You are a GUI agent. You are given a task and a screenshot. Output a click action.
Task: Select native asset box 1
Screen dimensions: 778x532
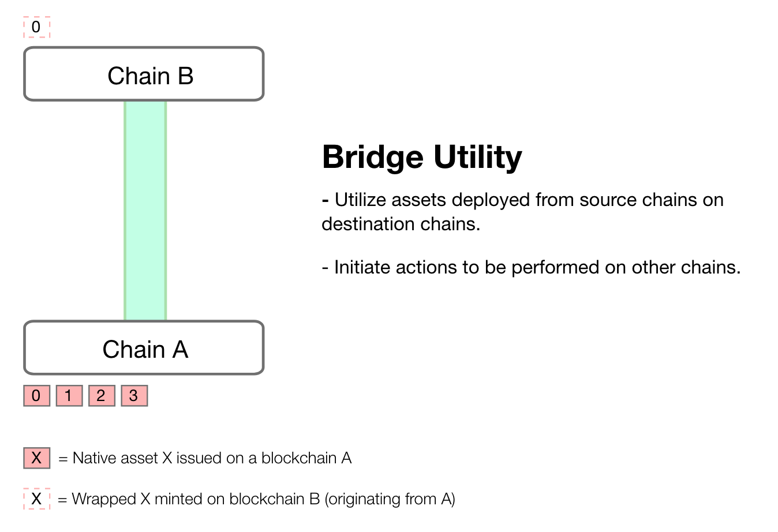coord(69,396)
